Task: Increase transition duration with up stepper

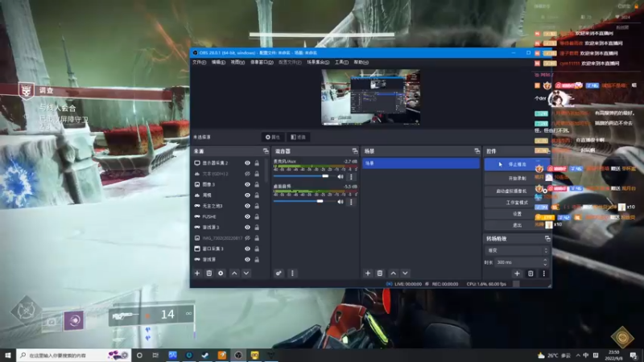Action: (x=545, y=260)
